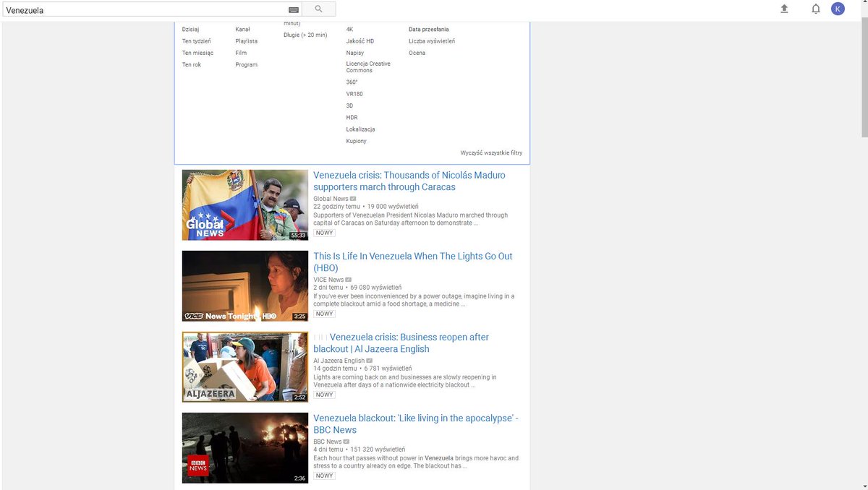868x490 pixels.
Task: Click the text 19 000 wyświetleń
Action: click(x=393, y=207)
